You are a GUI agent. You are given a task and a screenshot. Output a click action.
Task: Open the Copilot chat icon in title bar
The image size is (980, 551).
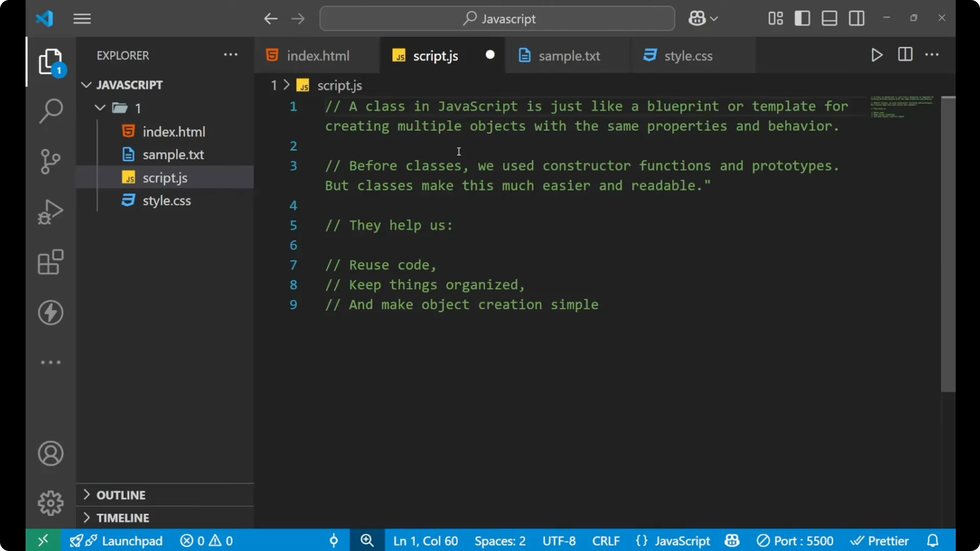(698, 18)
